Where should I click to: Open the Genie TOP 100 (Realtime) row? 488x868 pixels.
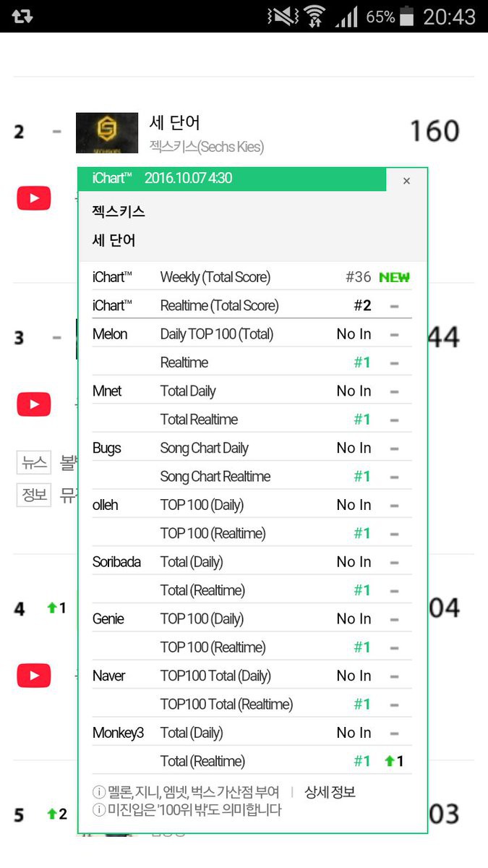[x=252, y=647]
